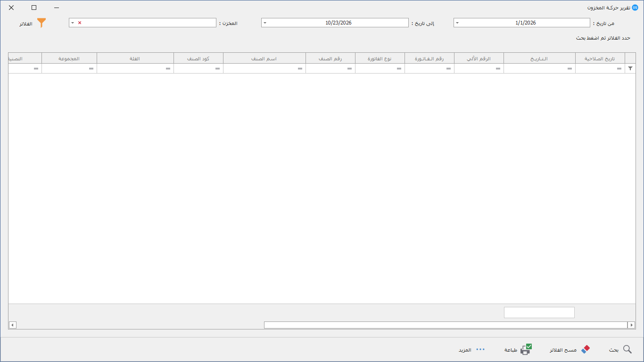Open filter operator for التـاريـخ column
Viewport: 644px width, 362px height.
click(x=570, y=69)
